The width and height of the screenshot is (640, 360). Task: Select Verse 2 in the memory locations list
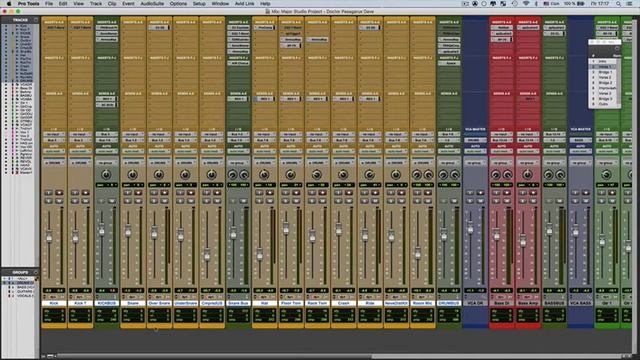(x=604, y=77)
